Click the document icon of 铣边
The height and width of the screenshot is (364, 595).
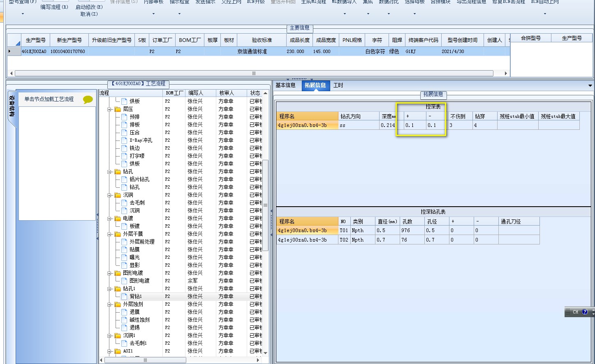tap(124, 148)
